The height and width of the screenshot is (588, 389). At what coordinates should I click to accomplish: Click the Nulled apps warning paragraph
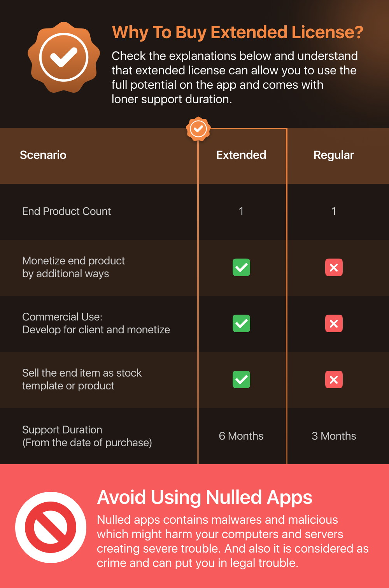[x=233, y=541]
